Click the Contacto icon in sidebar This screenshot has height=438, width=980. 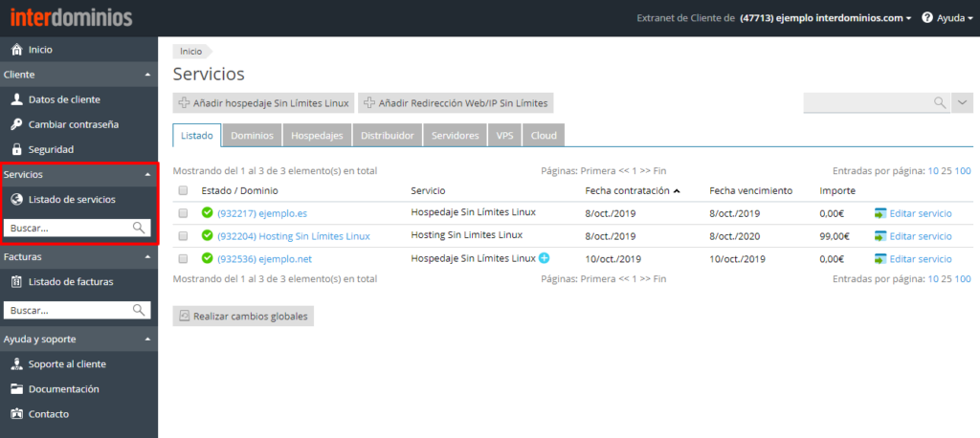(17, 414)
